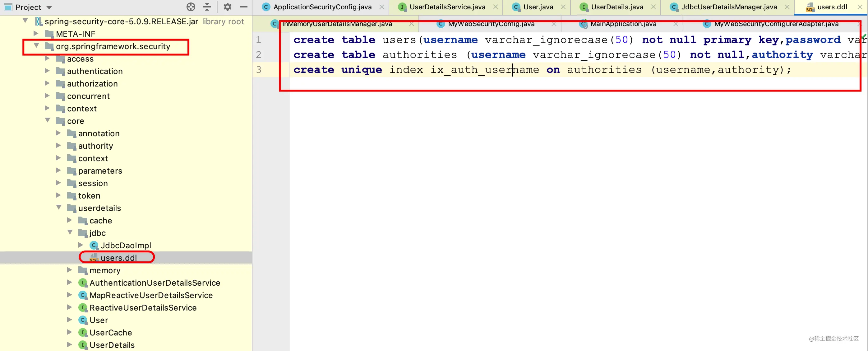Click line number 1 in gutter
The height and width of the screenshot is (351, 868).
(x=258, y=40)
